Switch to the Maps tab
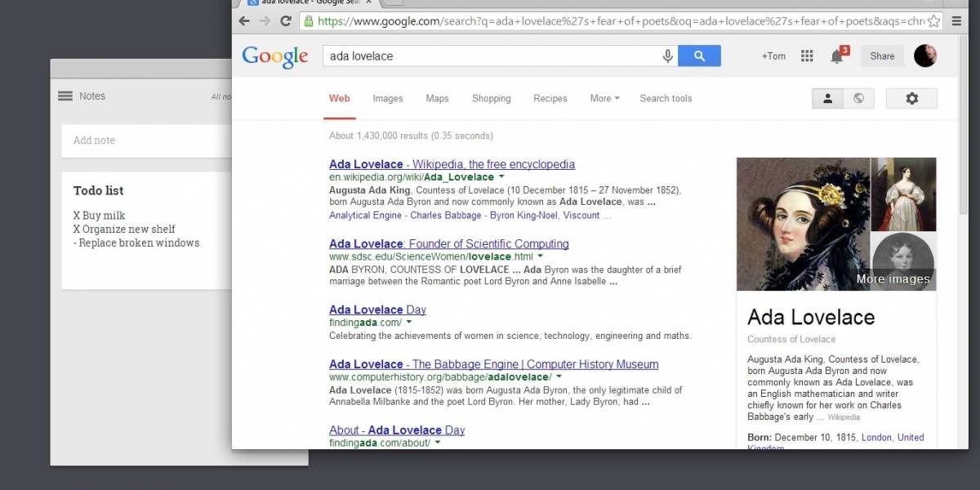This screenshot has width=980, height=490. pyautogui.click(x=437, y=98)
